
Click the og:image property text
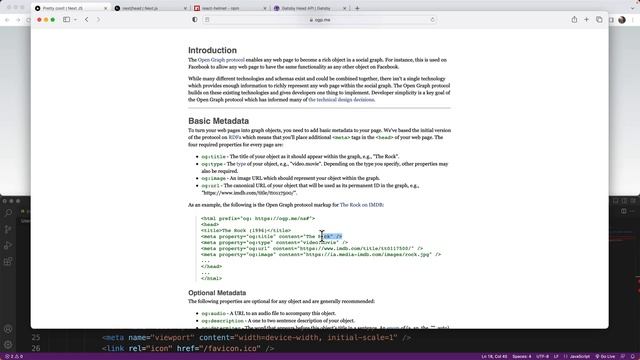point(213,178)
